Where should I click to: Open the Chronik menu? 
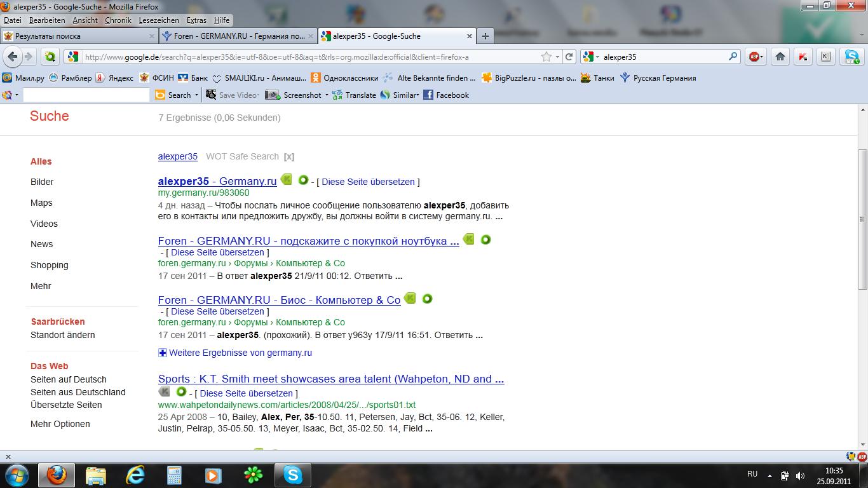pos(118,20)
